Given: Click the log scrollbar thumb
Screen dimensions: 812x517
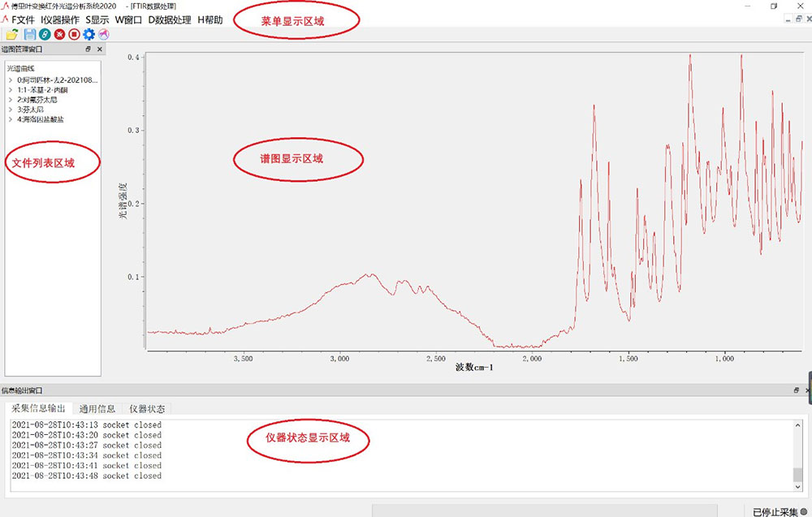Looking at the screenshot, I should click(x=797, y=474).
